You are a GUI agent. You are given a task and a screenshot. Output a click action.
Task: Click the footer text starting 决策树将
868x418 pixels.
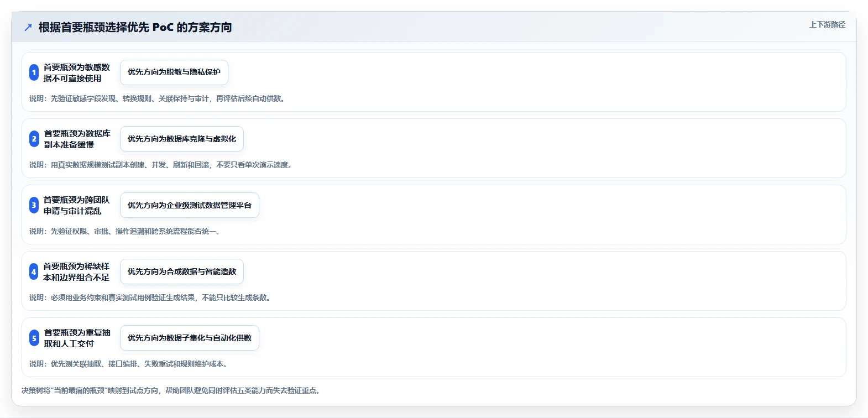171,390
